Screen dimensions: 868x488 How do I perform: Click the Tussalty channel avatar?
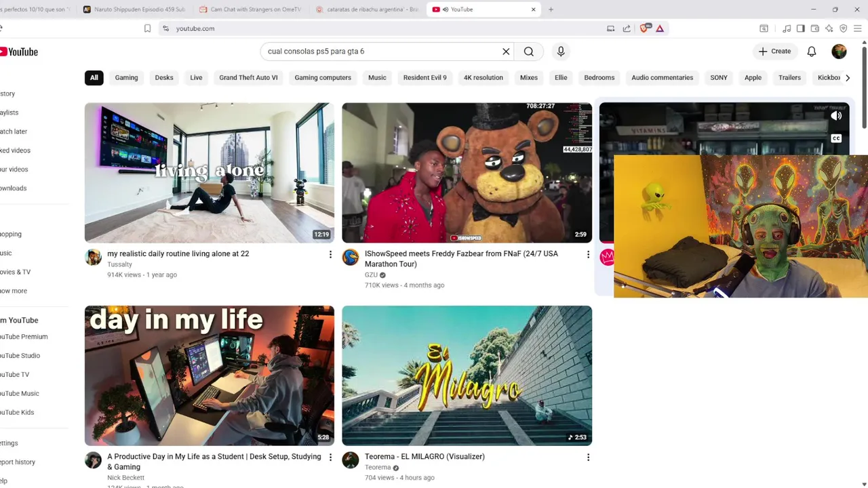click(93, 257)
